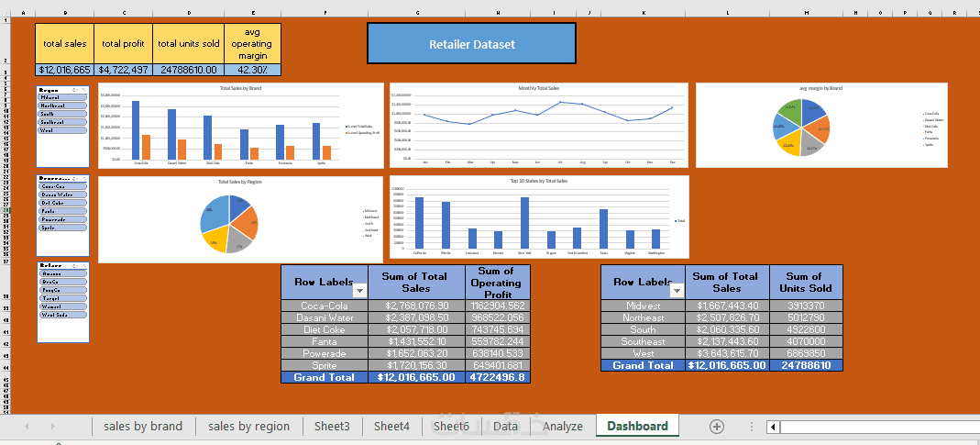
Task: Select the Dashboard sheet tab
Action: tap(637, 427)
